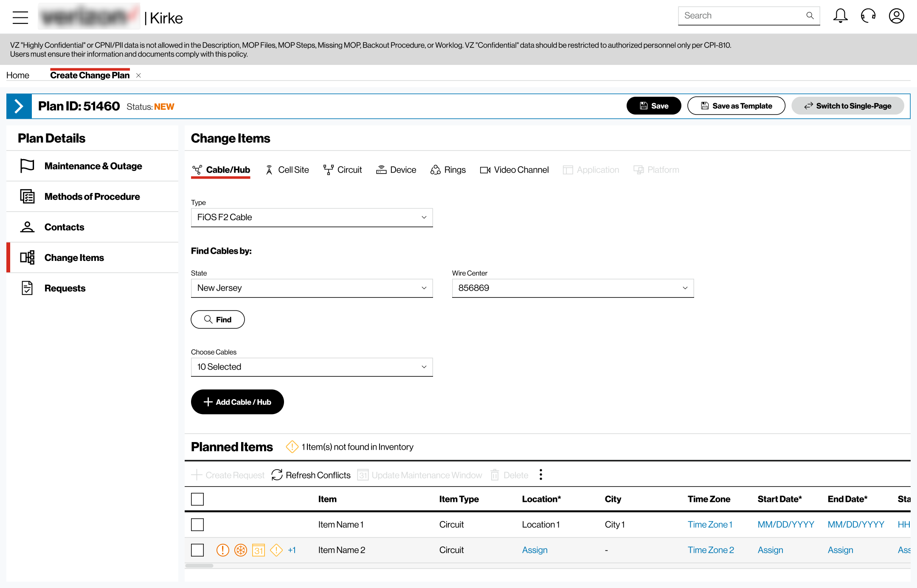
Task: Open support headset icon
Action: pos(868,16)
